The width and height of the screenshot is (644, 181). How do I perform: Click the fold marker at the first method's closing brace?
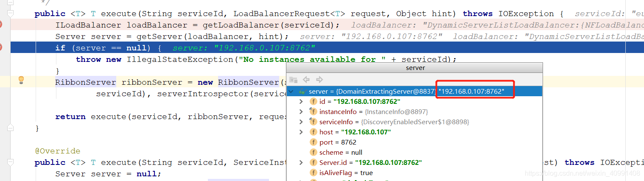pyautogui.click(x=11, y=128)
